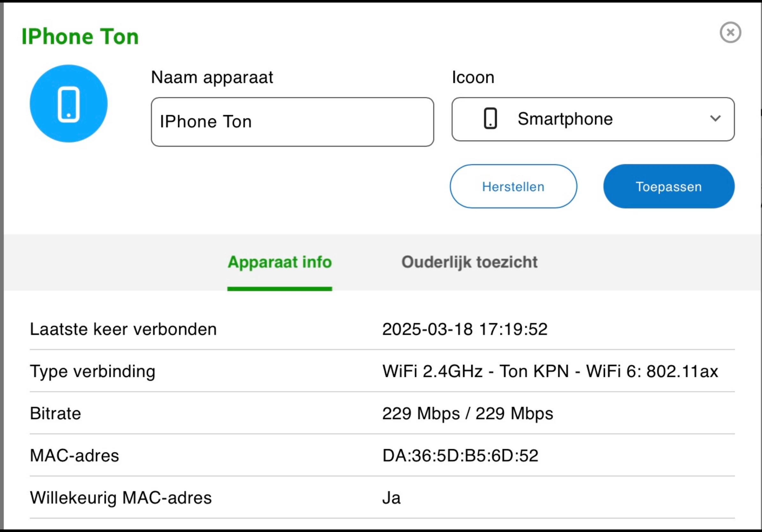Click the Naam apparaat text field

(292, 122)
